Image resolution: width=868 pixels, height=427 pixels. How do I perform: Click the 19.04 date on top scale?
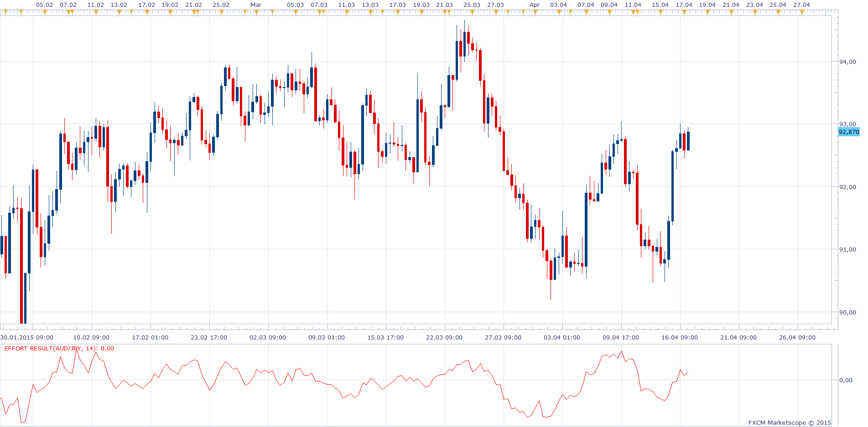[707, 5]
